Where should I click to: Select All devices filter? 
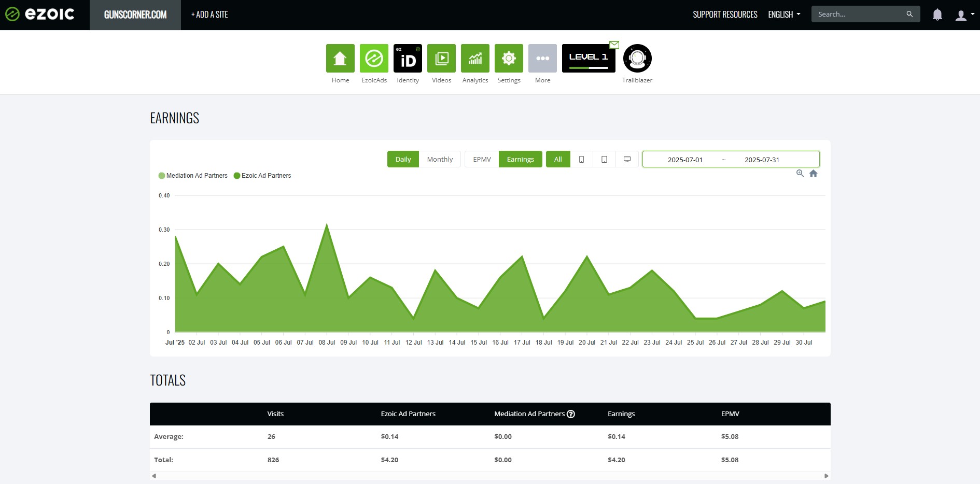(558, 159)
